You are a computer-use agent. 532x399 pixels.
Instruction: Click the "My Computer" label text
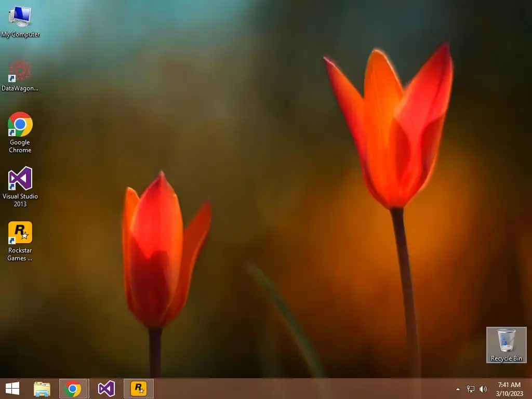coord(20,34)
